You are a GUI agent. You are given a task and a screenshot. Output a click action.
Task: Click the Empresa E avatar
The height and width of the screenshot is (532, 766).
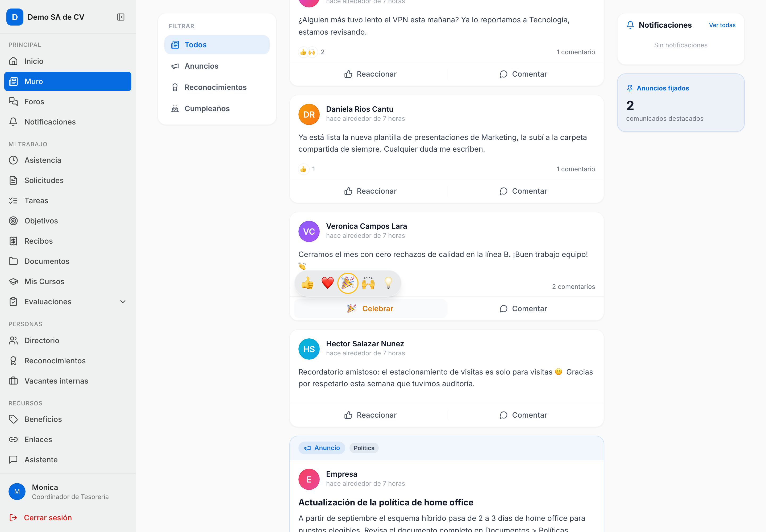pyautogui.click(x=309, y=479)
